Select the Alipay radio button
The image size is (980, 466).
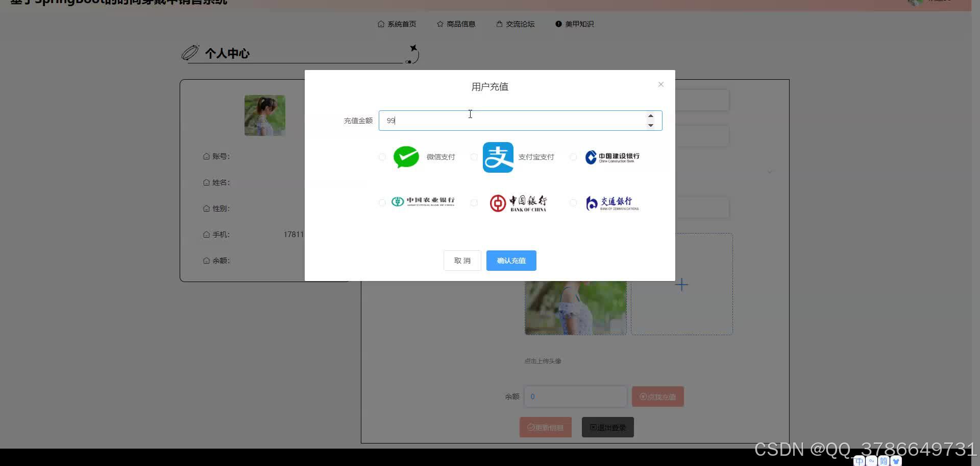[474, 157]
